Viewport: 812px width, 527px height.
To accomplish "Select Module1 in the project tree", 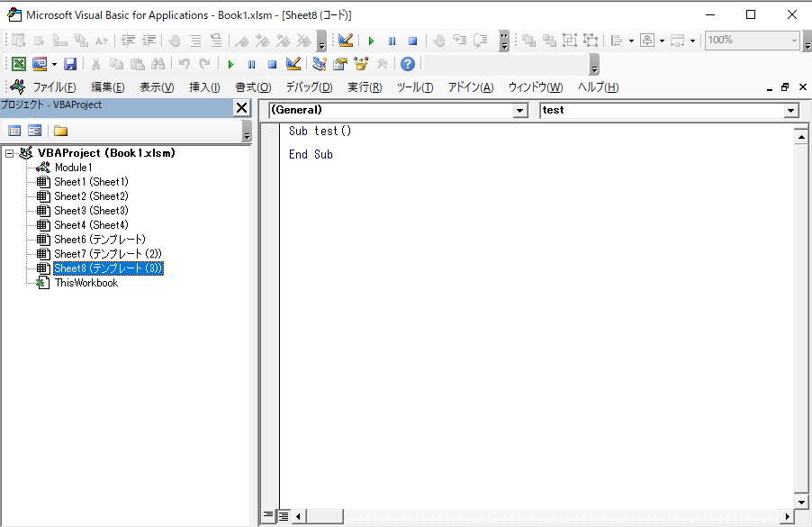I will tap(73, 168).
